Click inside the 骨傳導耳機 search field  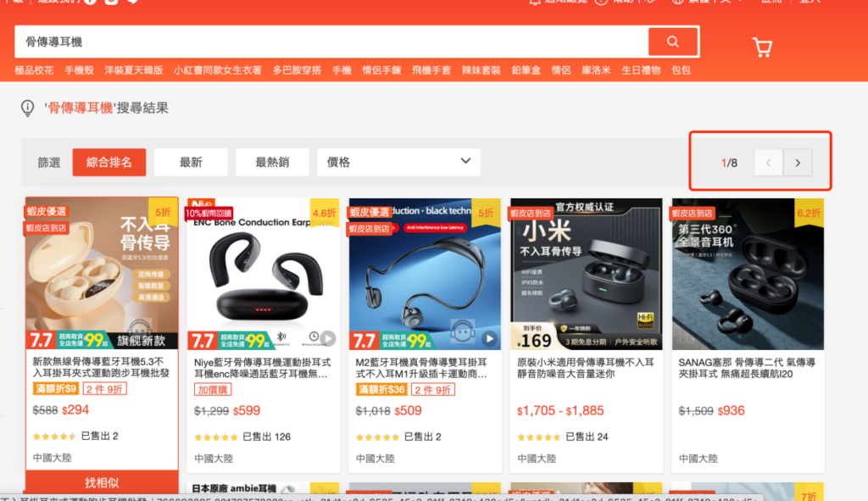click(331, 42)
